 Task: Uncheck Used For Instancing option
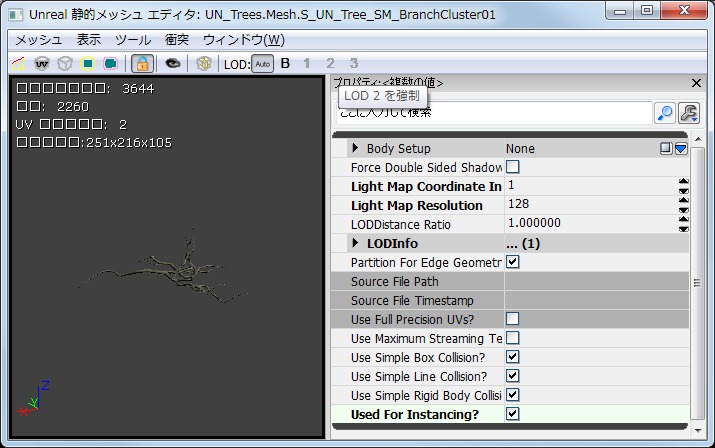[x=513, y=414]
